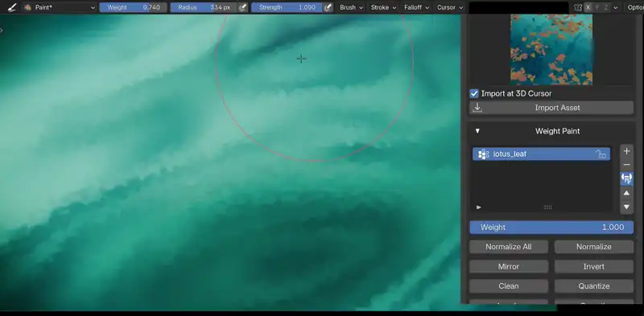
Task: Click the vertex group list resize grip
Action: (x=548, y=207)
